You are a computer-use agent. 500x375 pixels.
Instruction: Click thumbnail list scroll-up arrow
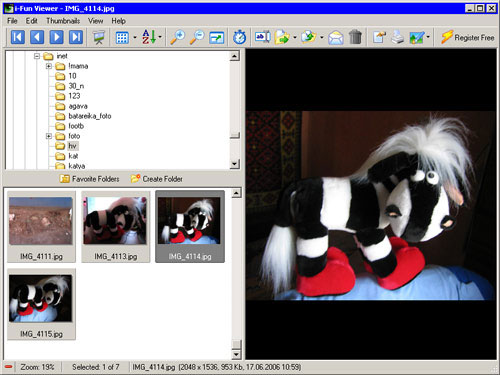236,193
